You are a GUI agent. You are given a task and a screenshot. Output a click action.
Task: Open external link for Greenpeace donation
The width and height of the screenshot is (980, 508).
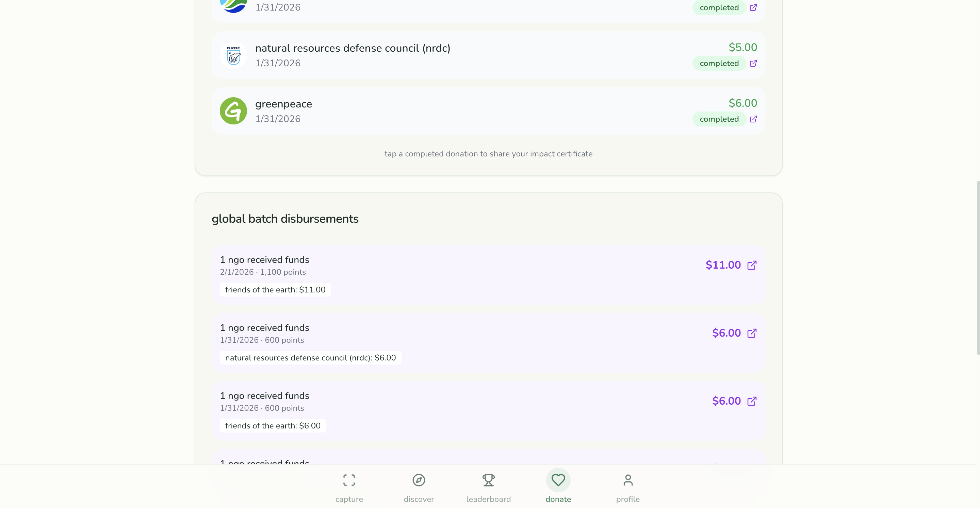(753, 119)
